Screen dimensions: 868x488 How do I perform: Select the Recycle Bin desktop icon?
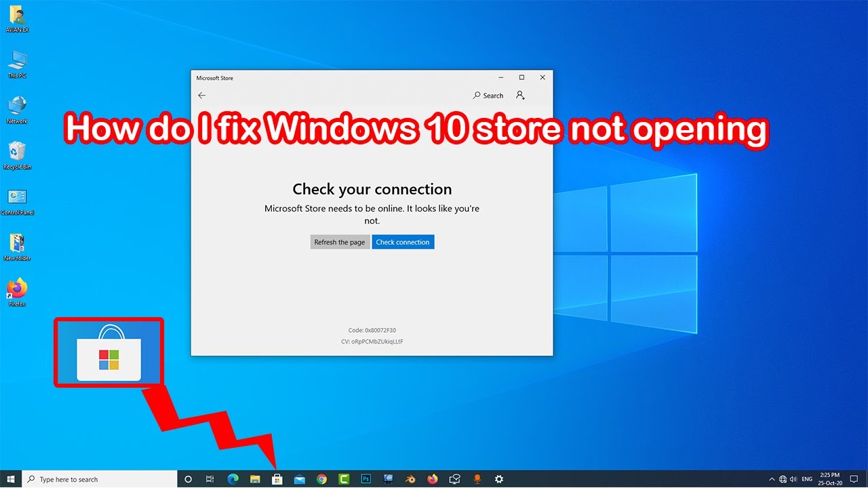pyautogui.click(x=17, y=155)
